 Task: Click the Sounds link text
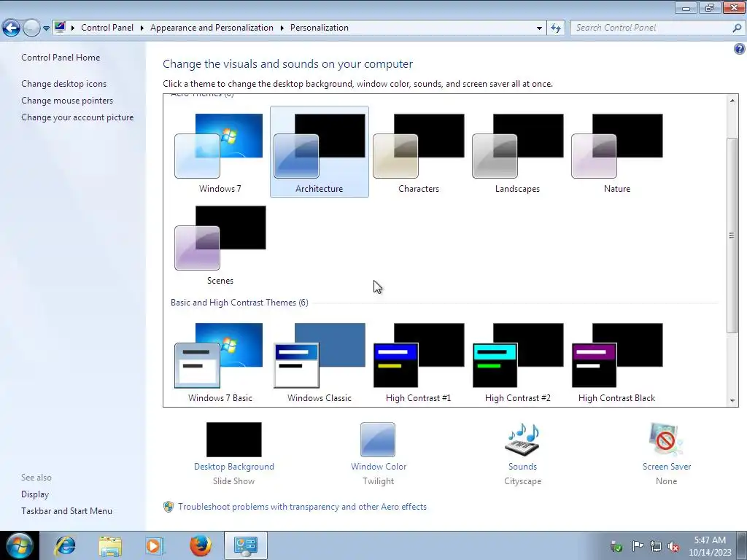click(x=522, y=467)
